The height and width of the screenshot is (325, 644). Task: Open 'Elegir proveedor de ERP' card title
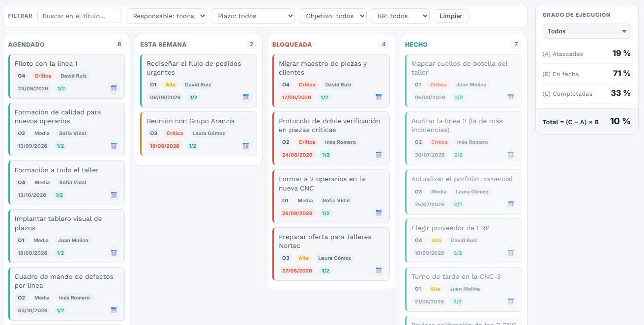pyautogui.click(x=450, y=228)
